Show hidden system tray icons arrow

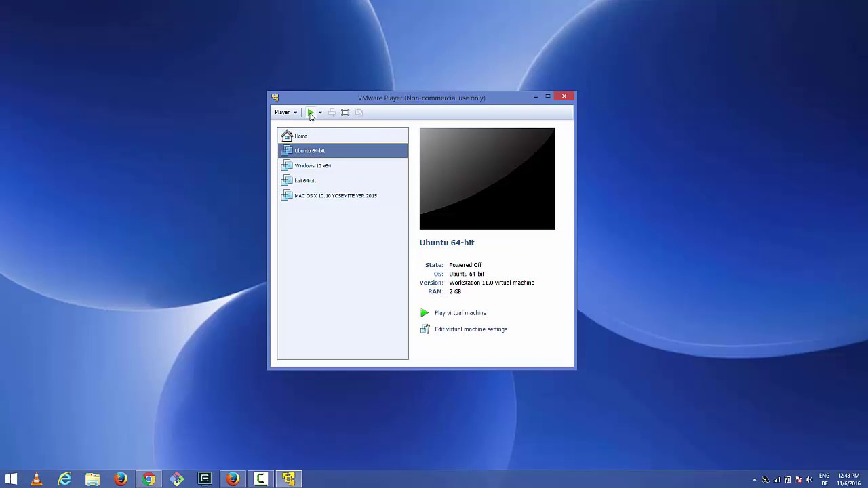(x=755, y=480)
